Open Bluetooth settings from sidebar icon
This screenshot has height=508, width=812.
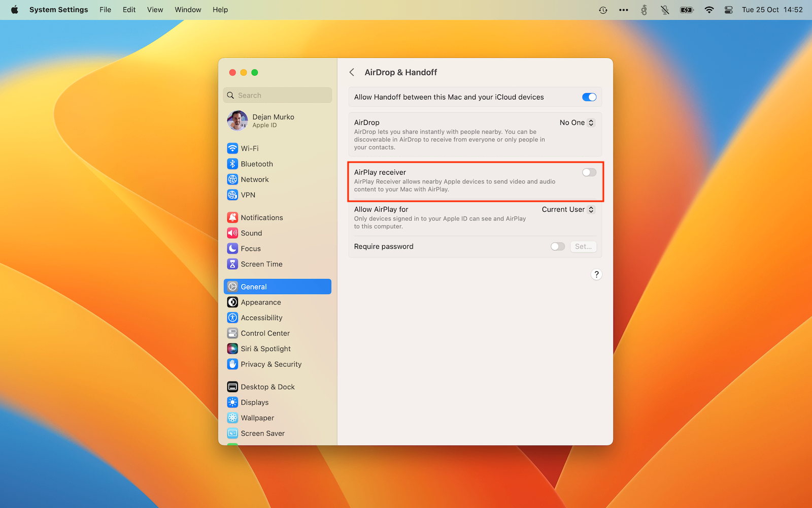232,164
